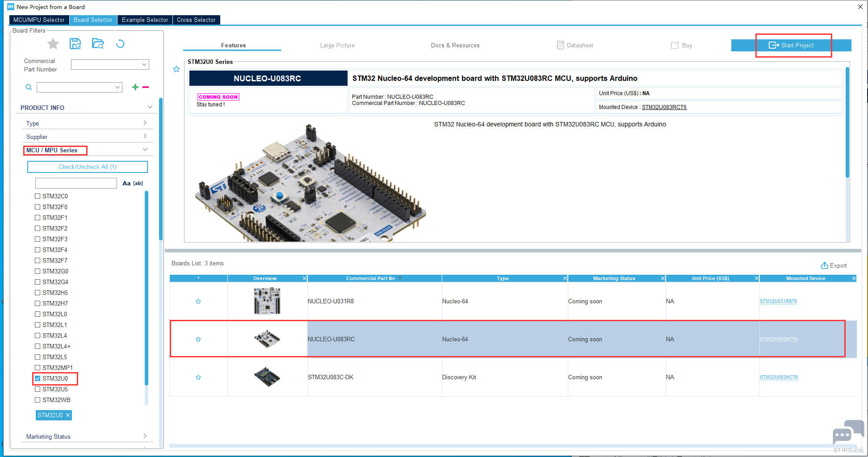868x457 pixels.
Task: Click the Start Project button
Action: pos(791,46)
